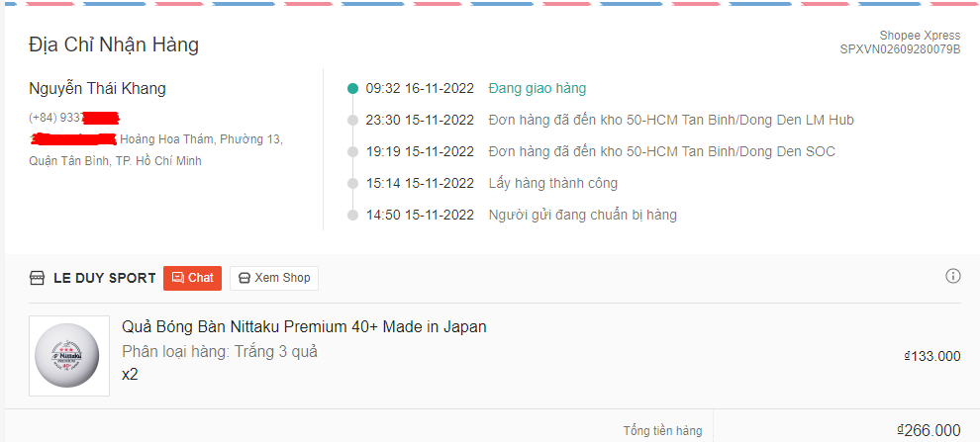Screen dimensions: 980x442
Task: Open chat with the LE DUY SPORT seller
Action: tap(192, 278)
